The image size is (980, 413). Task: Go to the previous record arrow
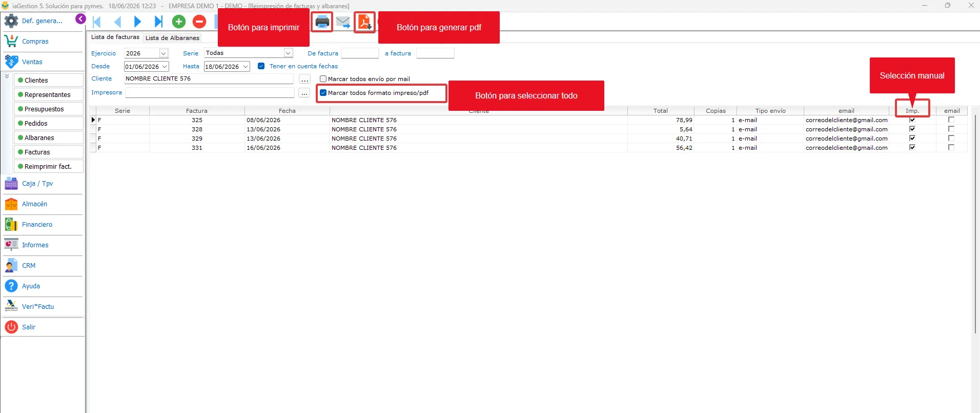pyautogui.click(x=117, y=22)
